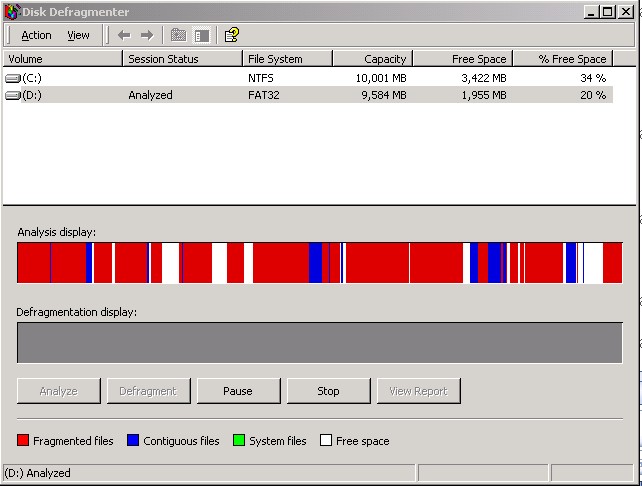
Task: Click the 9,584 MB capacity value
Action: click(384, 95)
